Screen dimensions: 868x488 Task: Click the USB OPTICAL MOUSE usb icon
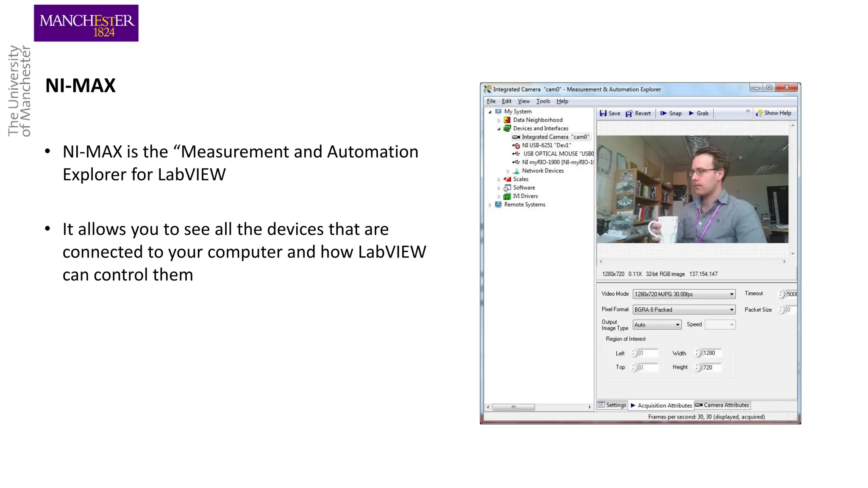(516, 154)
